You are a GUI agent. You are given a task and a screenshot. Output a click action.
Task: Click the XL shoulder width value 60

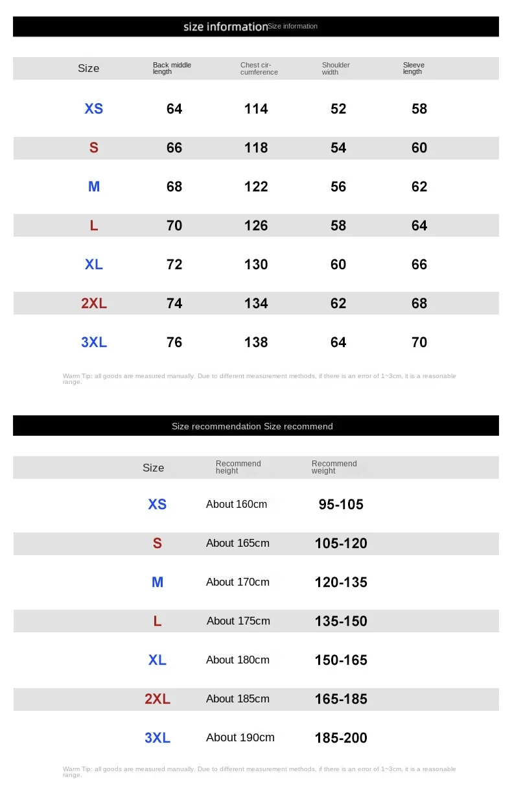click(338, 265)
